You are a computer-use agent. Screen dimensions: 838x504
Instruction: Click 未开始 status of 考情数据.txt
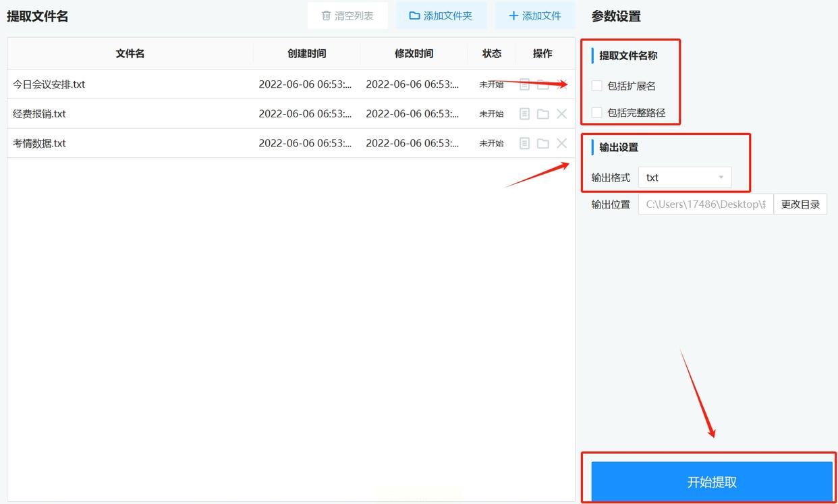(491, 143)
